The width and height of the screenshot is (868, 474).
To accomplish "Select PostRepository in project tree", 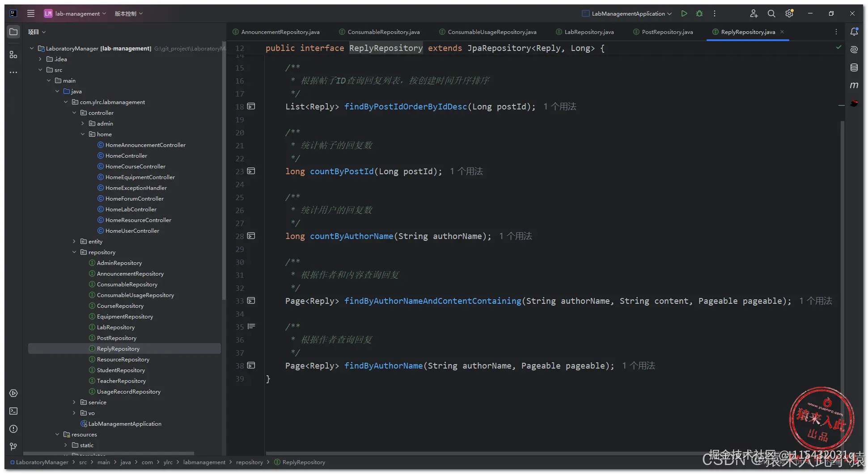I will coord(116,338).
